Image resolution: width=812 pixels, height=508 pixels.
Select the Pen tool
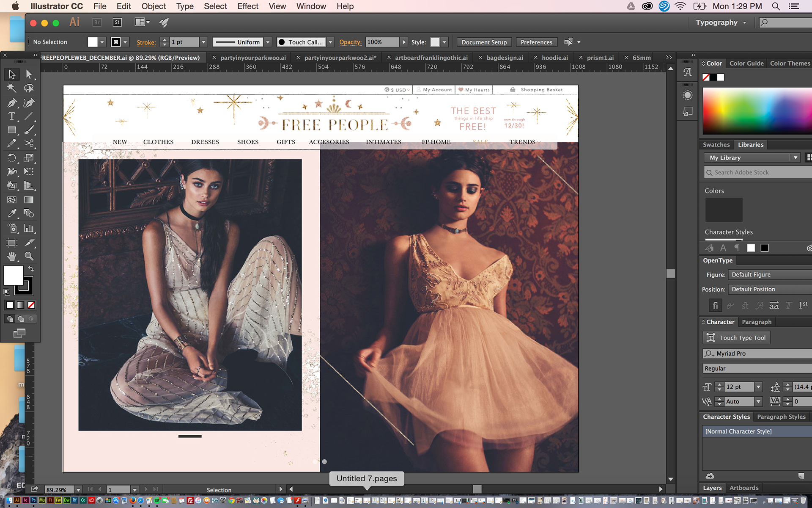12,102
